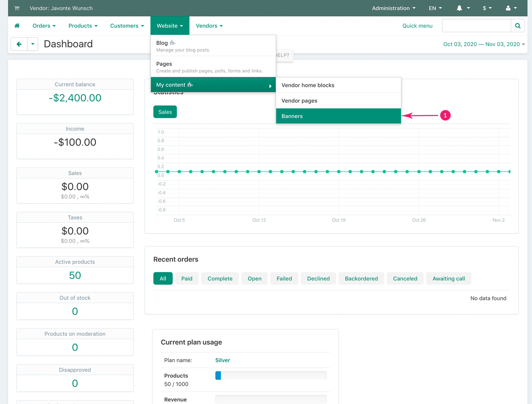
Task: Open the currency dollar sign menu
Action: 487,8
